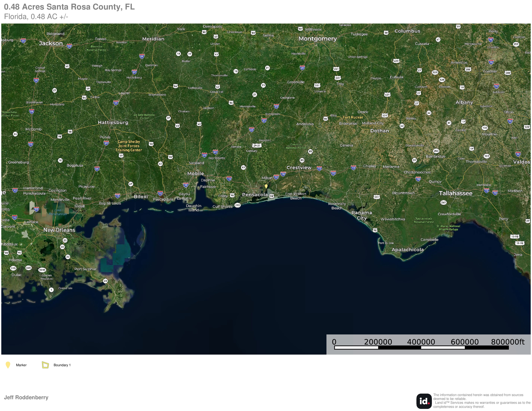Click the Marker pin icon in legend
Image resolution: width=532 pixels, height=411 pixels.
coord(8,365)
